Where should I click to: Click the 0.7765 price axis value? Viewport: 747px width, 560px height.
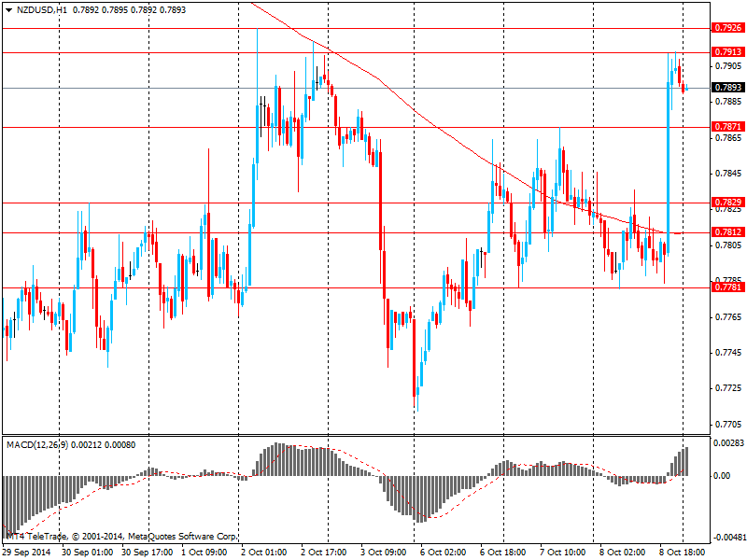tap(728, 316)
